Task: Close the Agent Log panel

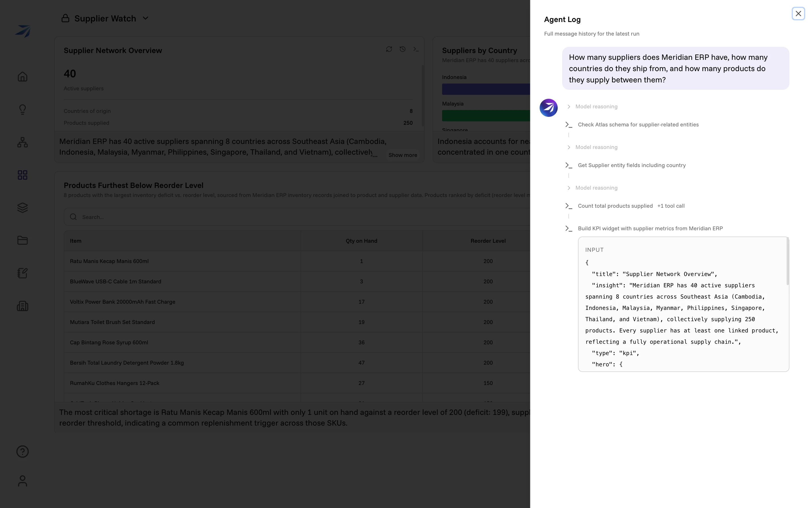Action: click(x=798, y=14)
